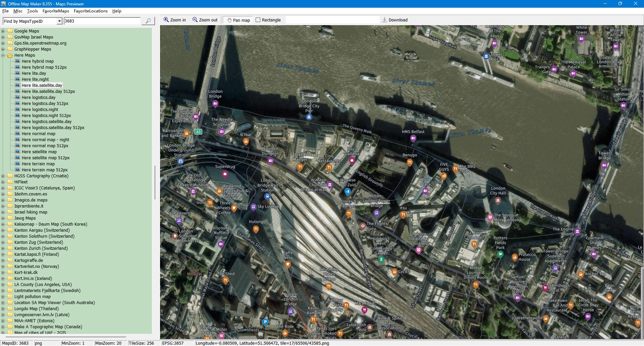Open the FavoriteMaps menu
This screenshot has height=346, width=644.
point(56,11)
